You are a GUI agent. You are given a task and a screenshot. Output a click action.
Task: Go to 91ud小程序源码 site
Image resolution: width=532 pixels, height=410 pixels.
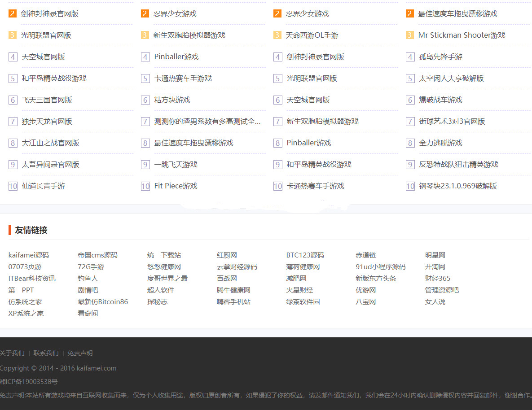point(380,266)
